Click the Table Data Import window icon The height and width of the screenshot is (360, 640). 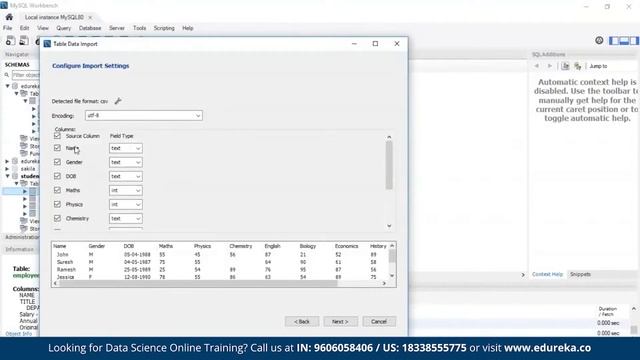47,44
